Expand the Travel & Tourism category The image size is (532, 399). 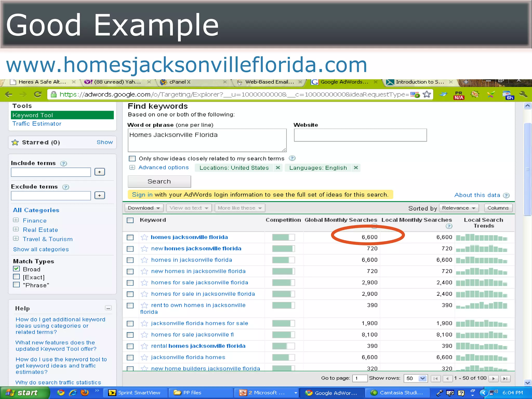16,238
